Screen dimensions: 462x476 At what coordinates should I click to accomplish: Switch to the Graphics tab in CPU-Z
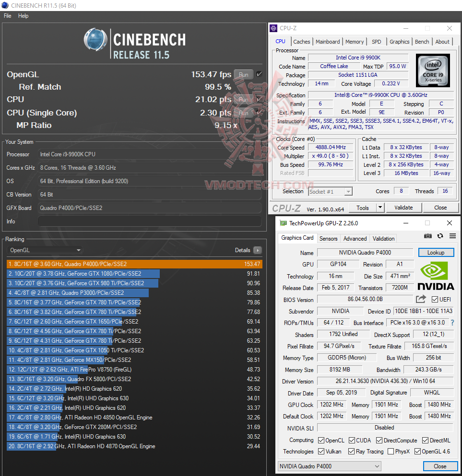pyautogui.click(x=400, y=42)
